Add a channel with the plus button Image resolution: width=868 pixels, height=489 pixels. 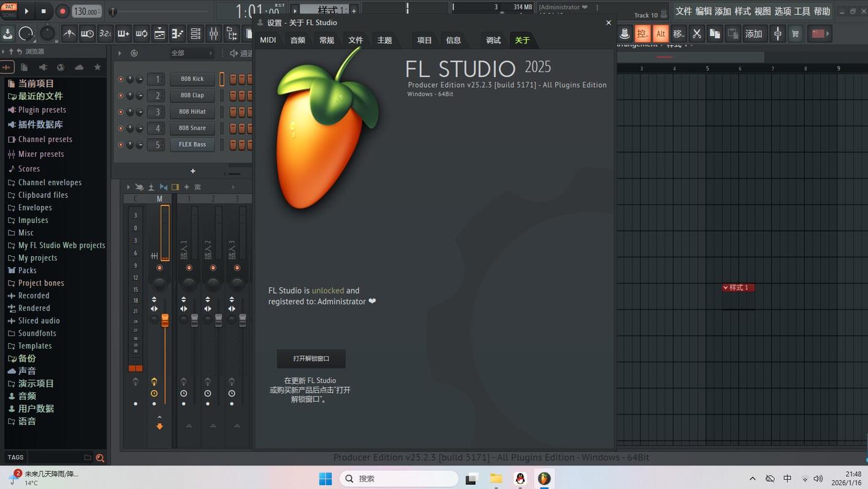192,171
